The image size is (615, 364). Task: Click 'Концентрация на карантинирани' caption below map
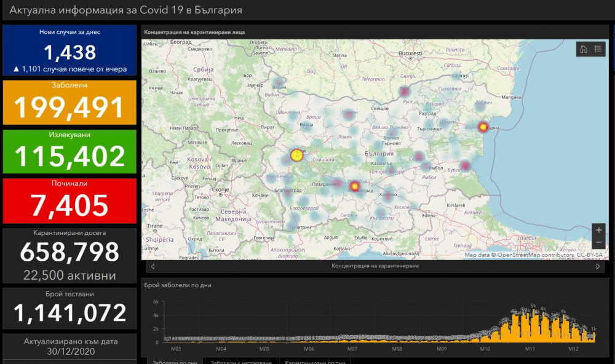pyautogui.click(x=375, y=266)
